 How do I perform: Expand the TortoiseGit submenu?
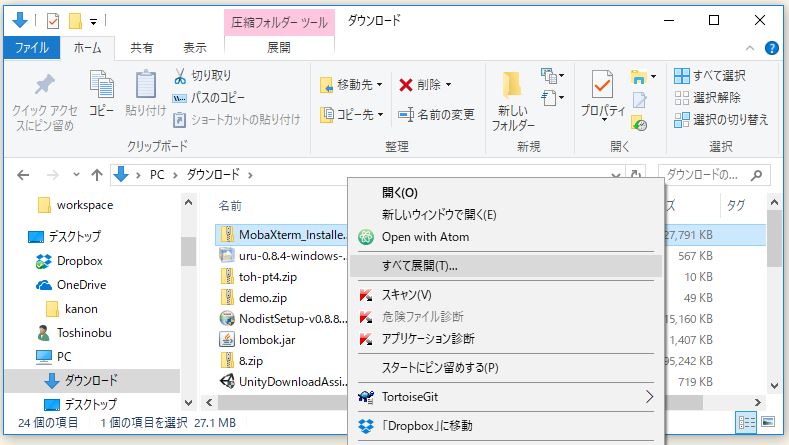coord(506,397)
